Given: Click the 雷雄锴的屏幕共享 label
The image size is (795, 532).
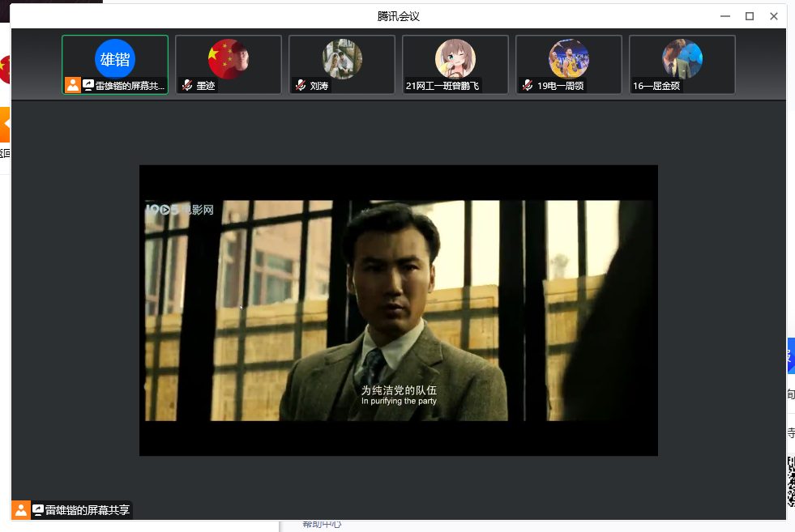Looking at the screenshot, I should [88, 510].
